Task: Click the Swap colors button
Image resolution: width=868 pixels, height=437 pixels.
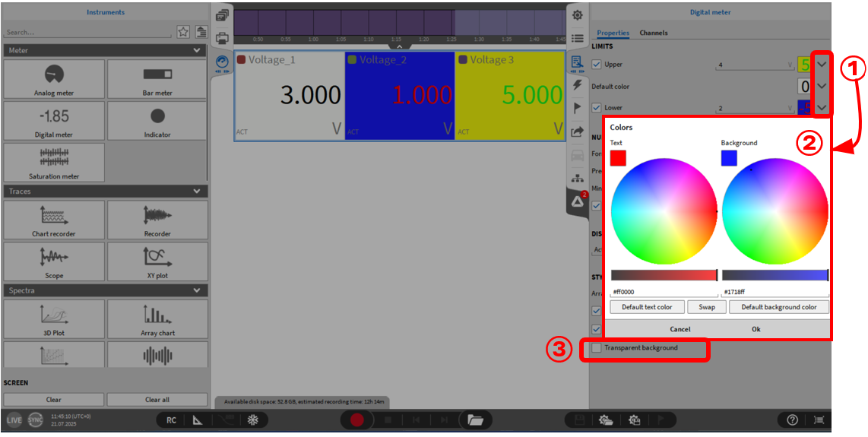Action: (x=706, y=307)
